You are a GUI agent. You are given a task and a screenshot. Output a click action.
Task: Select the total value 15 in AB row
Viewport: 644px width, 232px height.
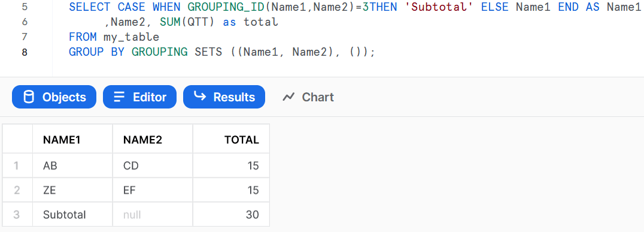(x=231, y=165)
